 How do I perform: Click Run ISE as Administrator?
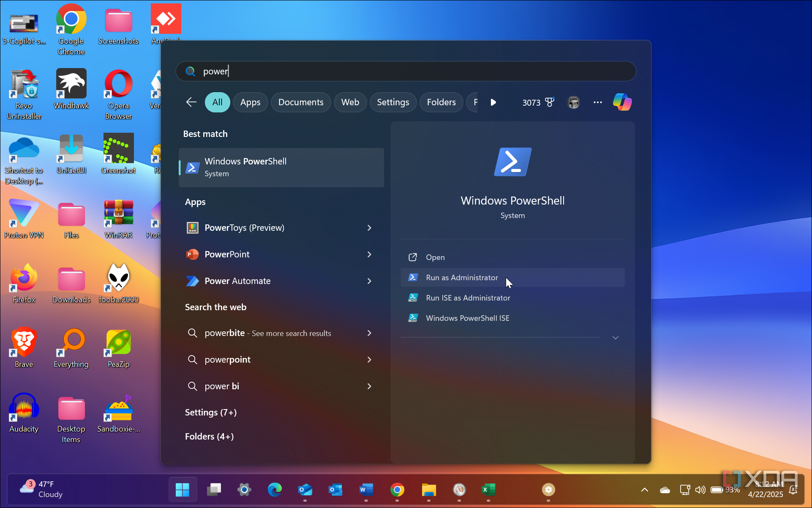tap(512, 298)
